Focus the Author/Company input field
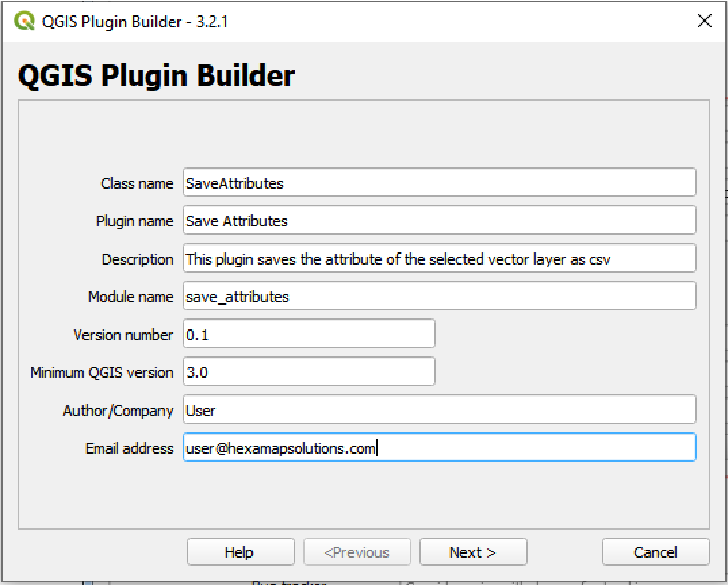Image resolution: width=728 pixels, height=585 pixels. click(x=439, y=410)
